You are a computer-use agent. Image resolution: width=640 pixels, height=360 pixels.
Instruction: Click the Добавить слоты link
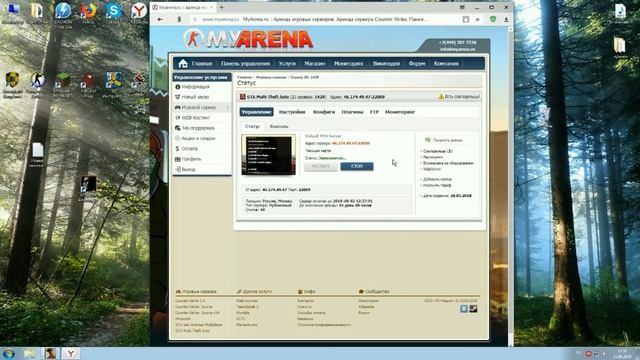coord(437,179)
